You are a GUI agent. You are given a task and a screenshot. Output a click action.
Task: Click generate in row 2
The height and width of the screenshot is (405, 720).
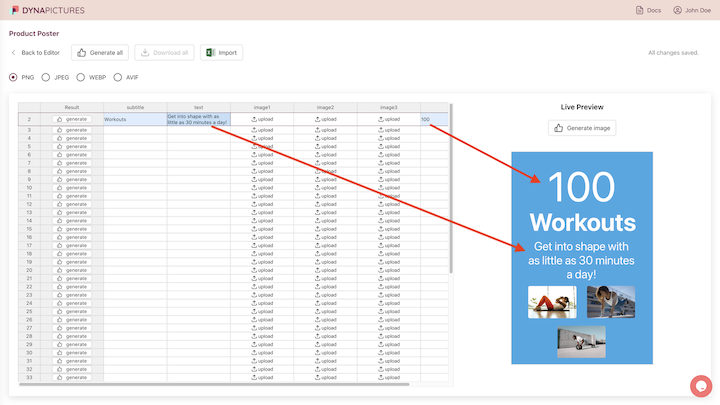(72, 119)
